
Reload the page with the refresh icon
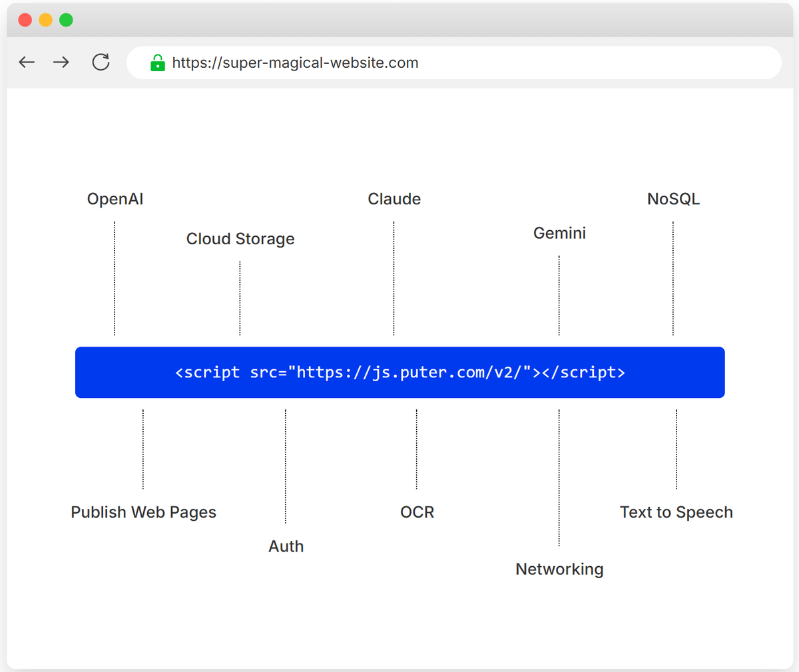pos(101,63)
